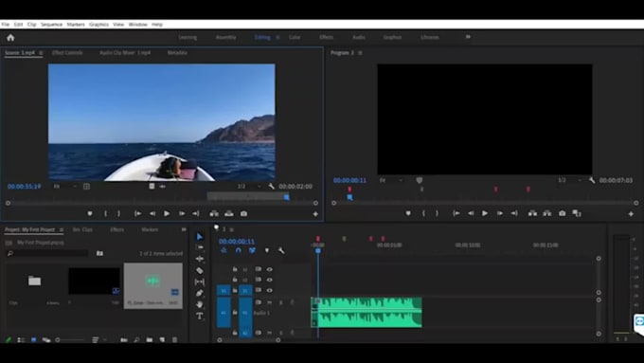The image size is (644, 363).
Task: Open Source monitor settings wrench
Action: point(271,186)
